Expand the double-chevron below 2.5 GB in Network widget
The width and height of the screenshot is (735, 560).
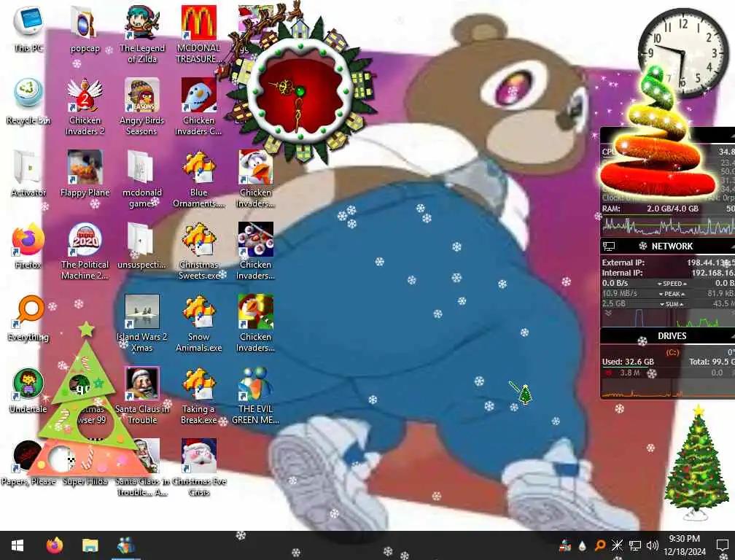coord(608,313)
